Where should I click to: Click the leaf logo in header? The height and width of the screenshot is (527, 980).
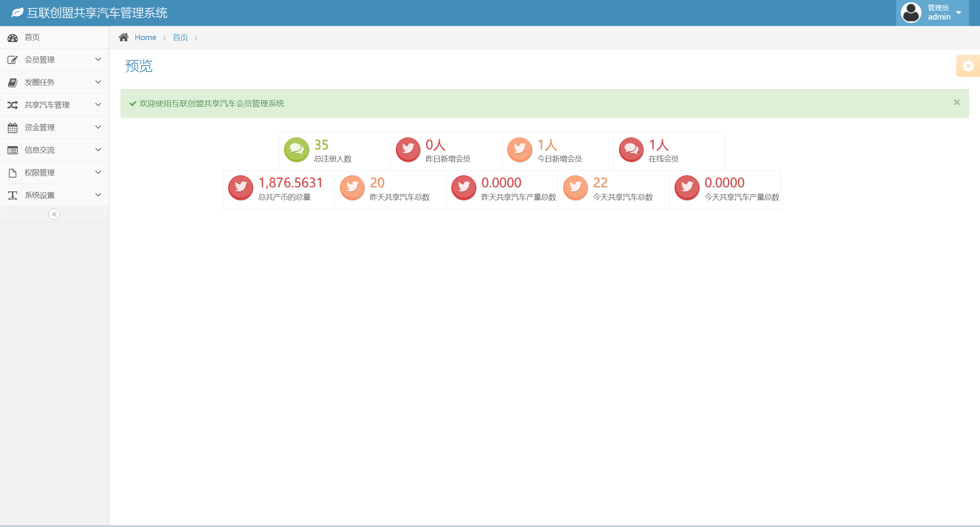(x=18, y=13)
